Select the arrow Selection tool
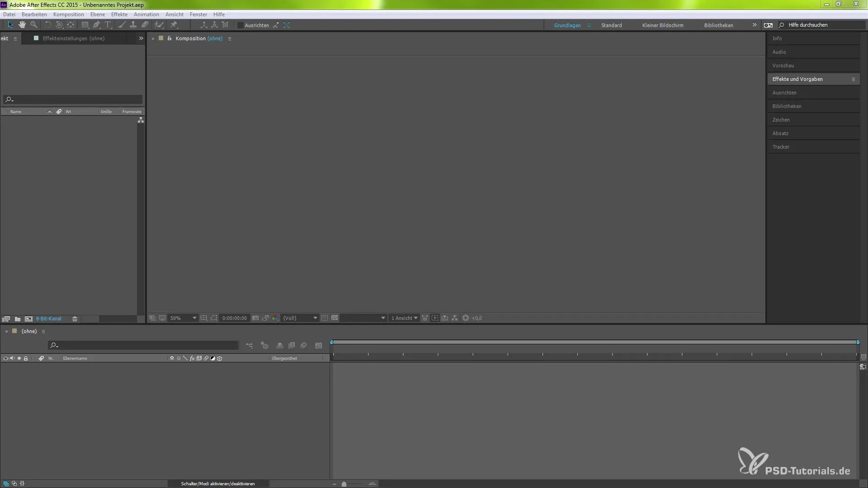The width and height of the screenshot is (868, 488). coord(11,25)
